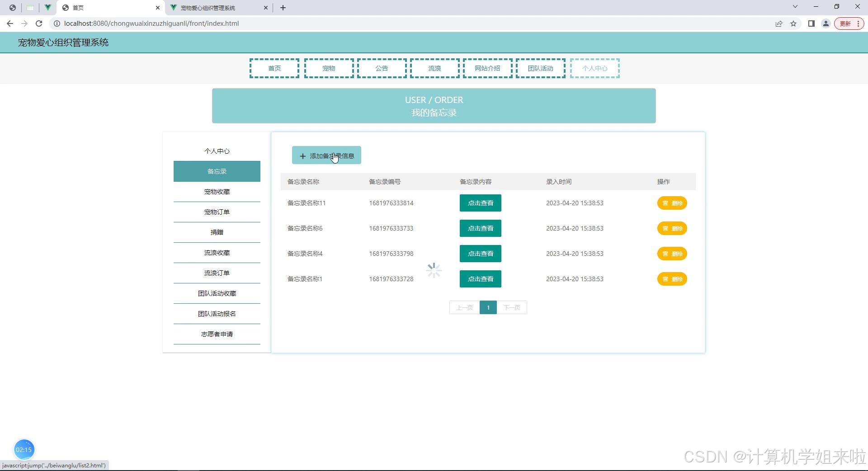This screenshot has height=471, width=868.
Task: Bookmark this page with the star
Action: [x=793, y=24]
